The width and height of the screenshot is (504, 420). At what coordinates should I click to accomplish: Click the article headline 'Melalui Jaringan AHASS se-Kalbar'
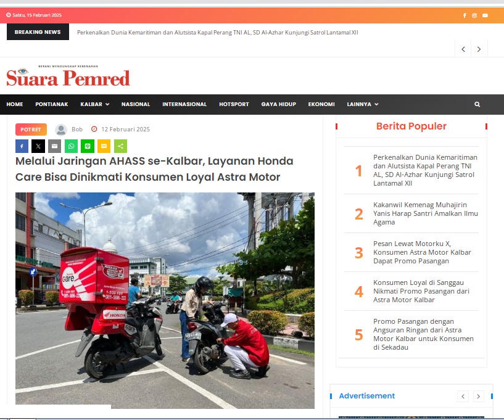[x=154, y=169]
